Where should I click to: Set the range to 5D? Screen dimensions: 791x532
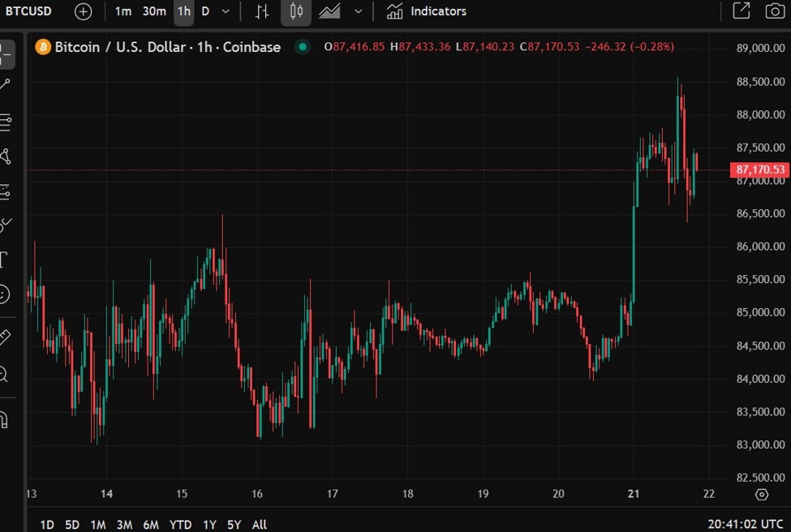72,525
